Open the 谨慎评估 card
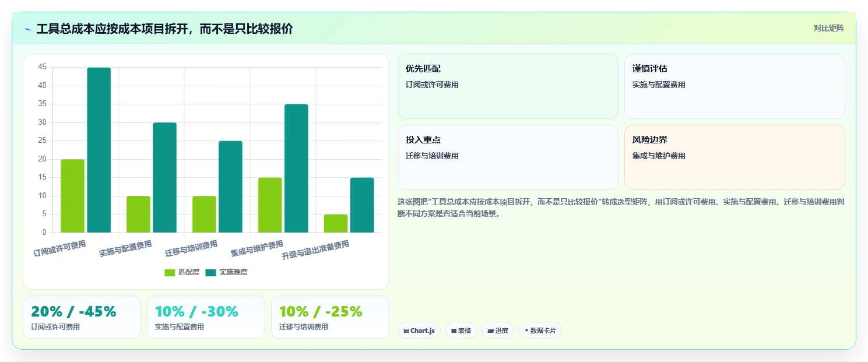868x362 pixels. [x=735, y=86]
